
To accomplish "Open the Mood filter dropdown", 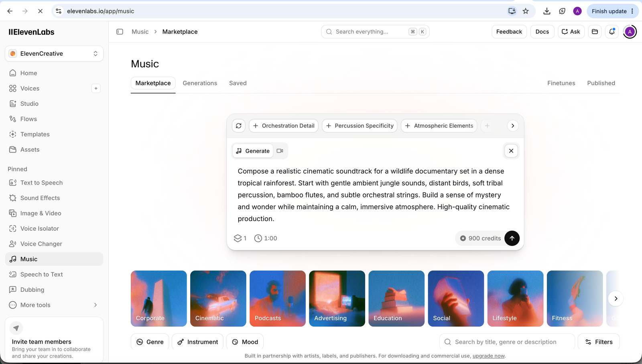I will [245, 342].
